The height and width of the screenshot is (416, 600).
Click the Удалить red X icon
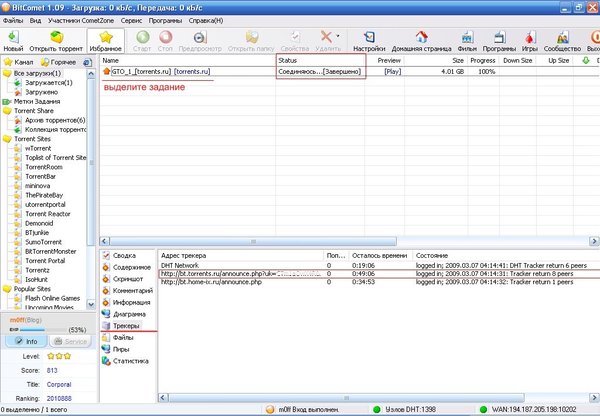[x=326, y=37]
